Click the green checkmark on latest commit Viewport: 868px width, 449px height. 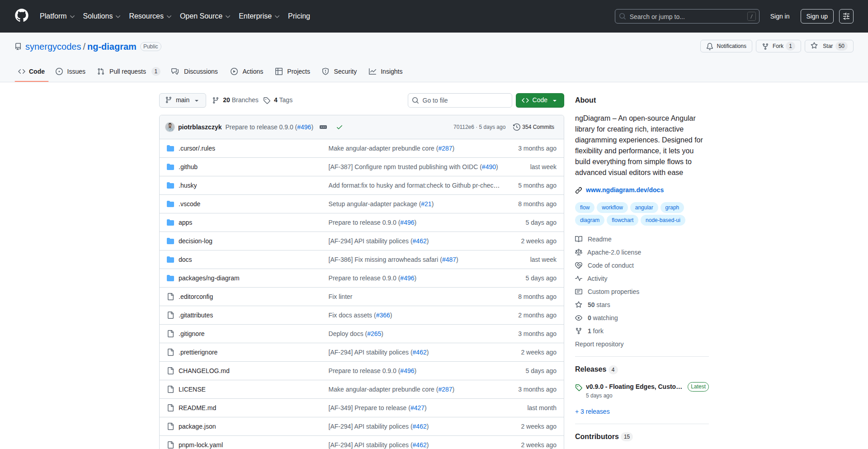tap(340, 127)
